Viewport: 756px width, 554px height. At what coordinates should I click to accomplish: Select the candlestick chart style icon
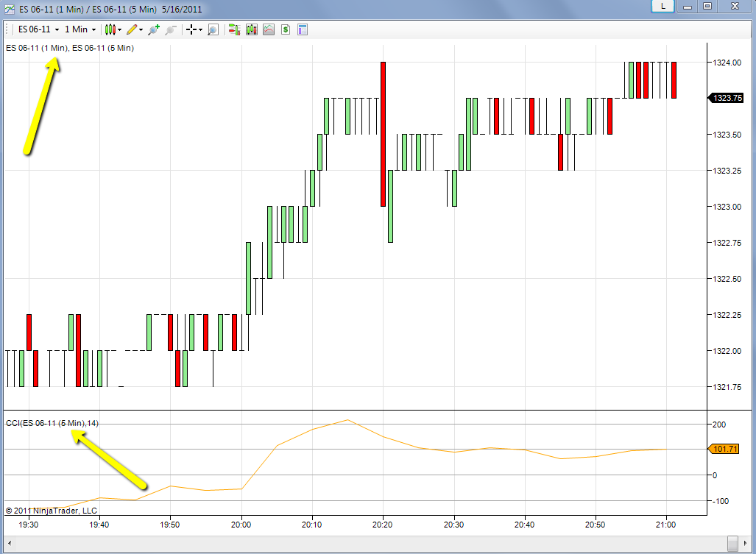(110, 30)
